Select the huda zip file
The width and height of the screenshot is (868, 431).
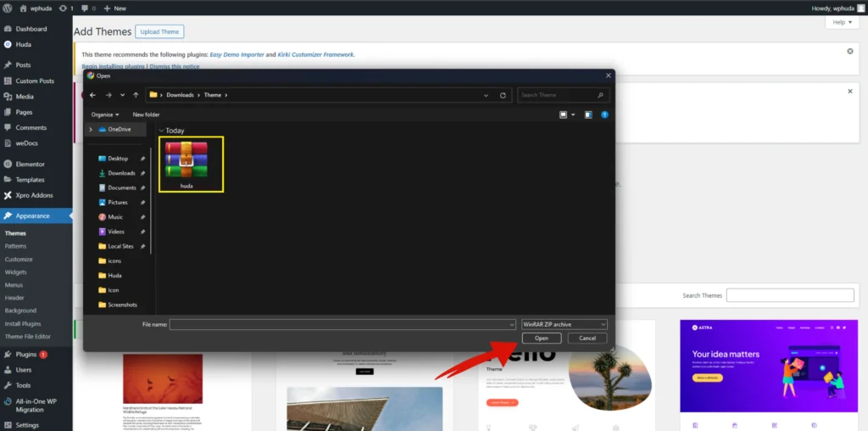(186, 165)
